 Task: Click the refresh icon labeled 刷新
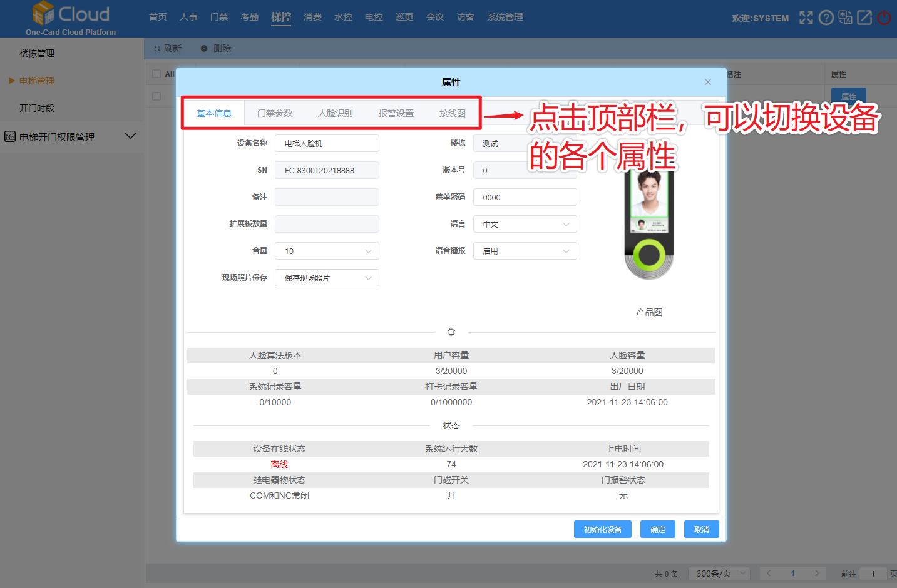157,48
